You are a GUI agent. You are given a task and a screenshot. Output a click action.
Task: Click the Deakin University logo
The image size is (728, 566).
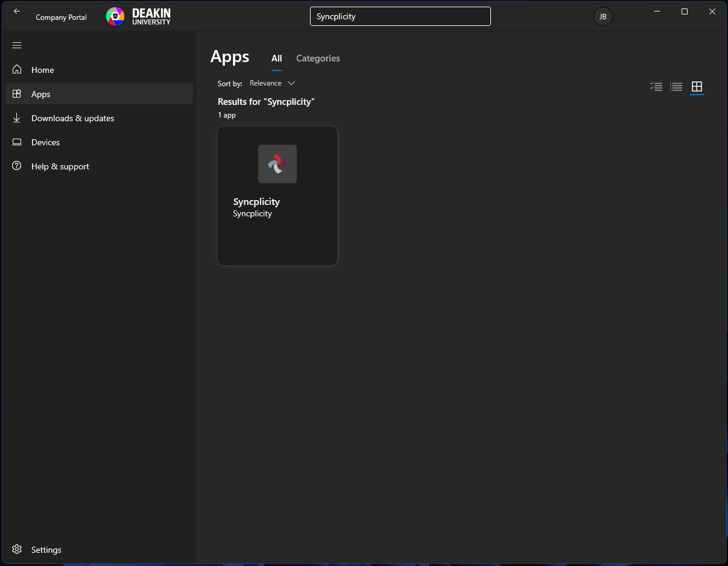pos(139,16)
